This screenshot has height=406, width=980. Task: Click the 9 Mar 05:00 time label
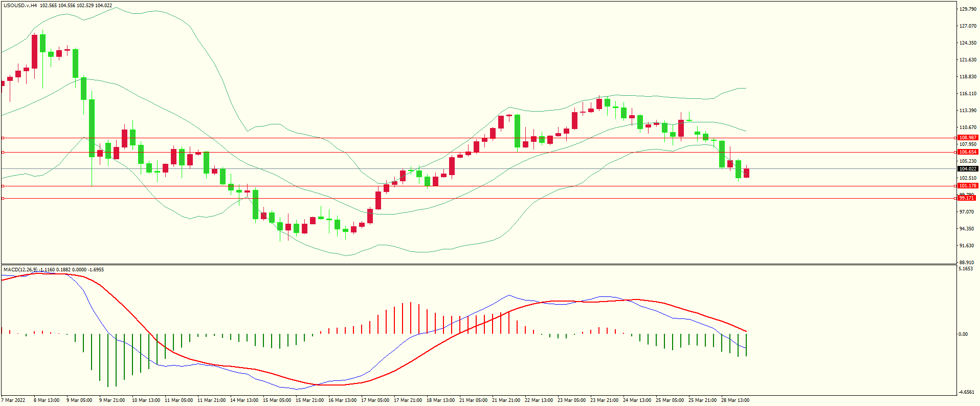tap(79, 400)
